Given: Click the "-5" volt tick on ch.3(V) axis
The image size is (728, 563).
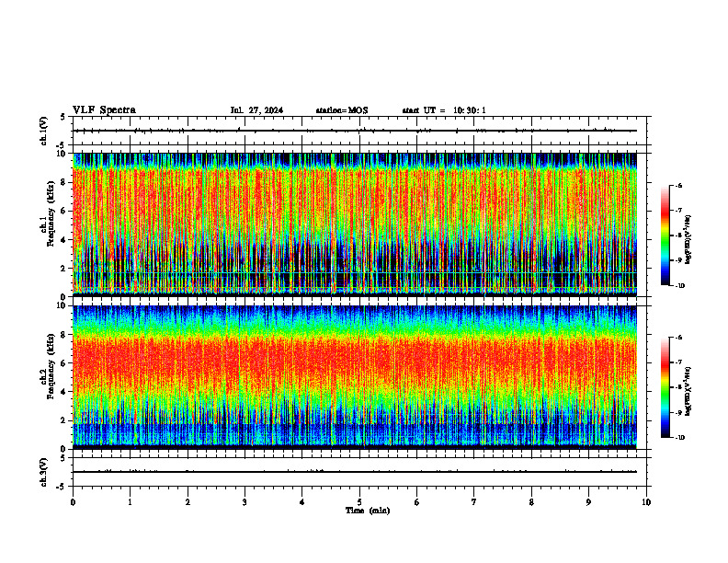Looking at the screenshot, I should (61, 488).
